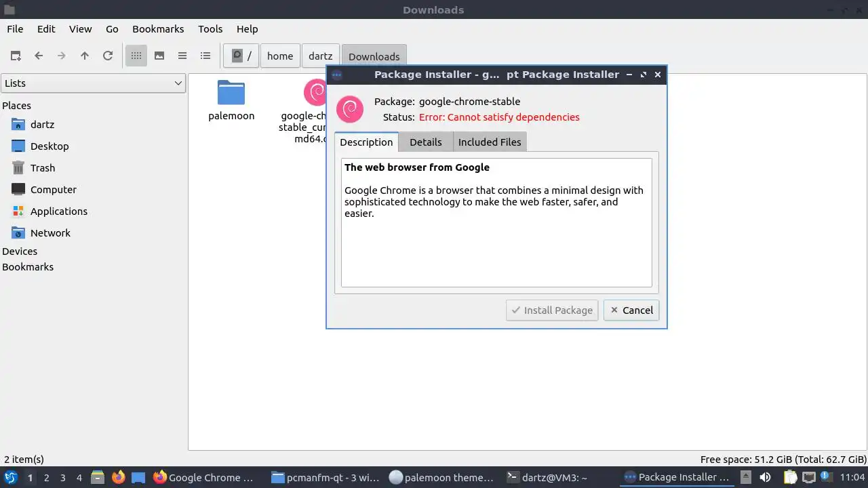Open the Edit menu

46,29
